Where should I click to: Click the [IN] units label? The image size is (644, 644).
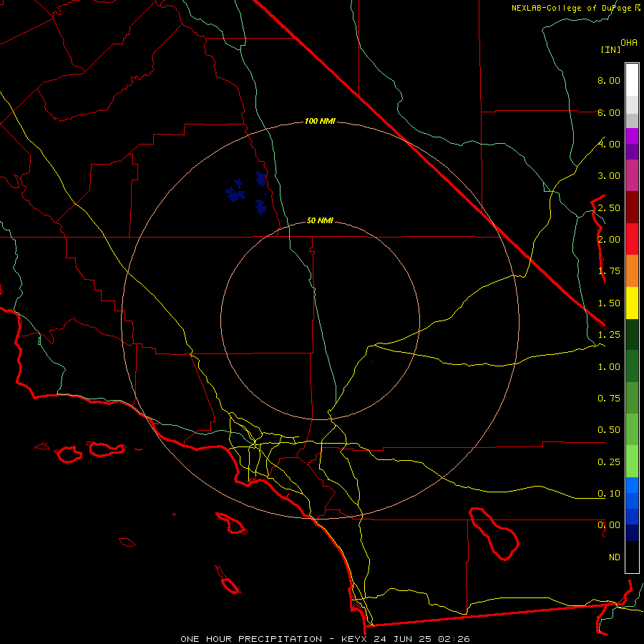(x=610, y=49)
